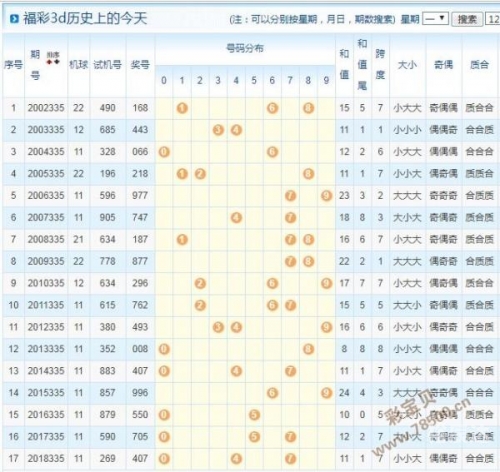Click the digit 5 header under 号码分布
Screen dimensions: 500x472
click(254, 80)
